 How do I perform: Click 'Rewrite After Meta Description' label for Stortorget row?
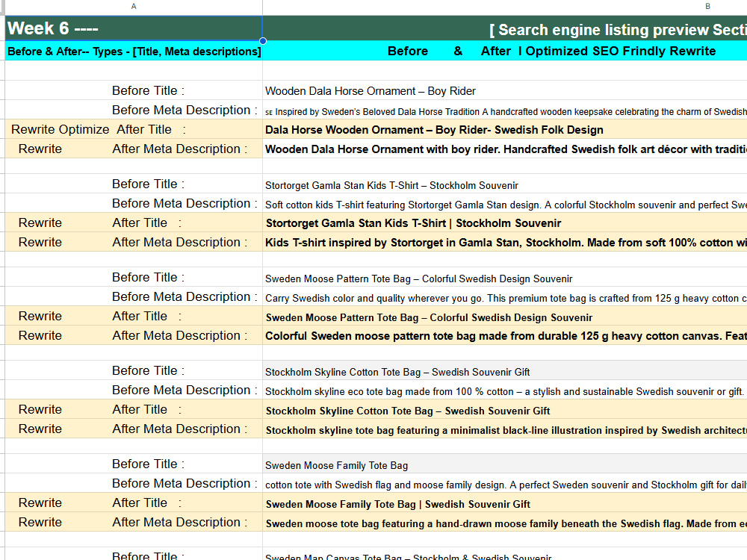(x=134, y=243)
